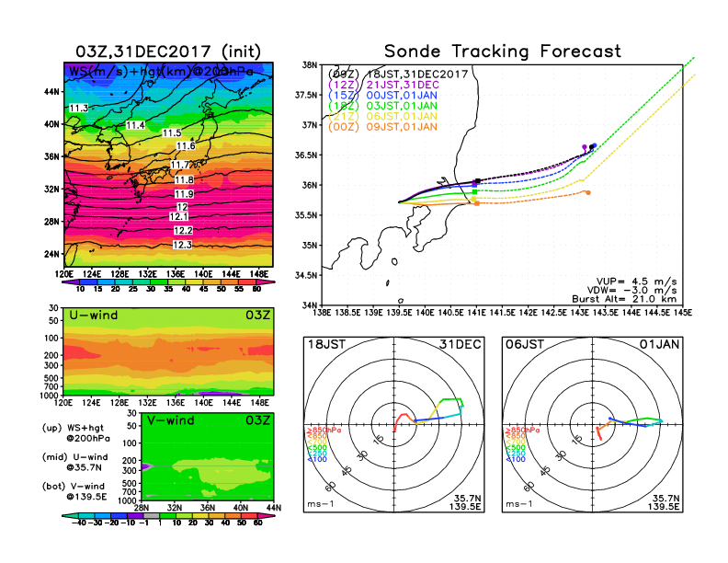Click the '31DEC' hodograph date label
This screenshot has width=728, height=563.
461,344
